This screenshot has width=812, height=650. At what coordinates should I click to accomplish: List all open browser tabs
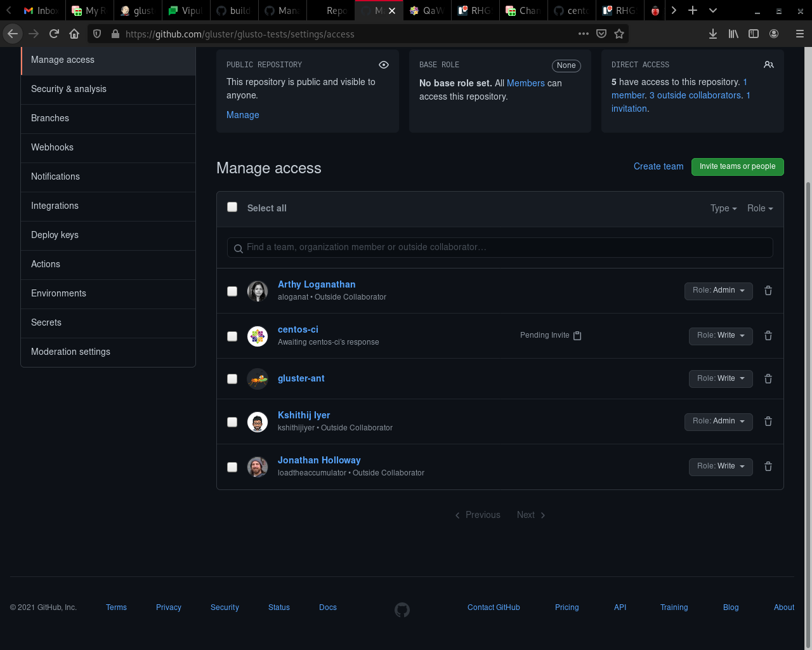(x=713, y=10)
